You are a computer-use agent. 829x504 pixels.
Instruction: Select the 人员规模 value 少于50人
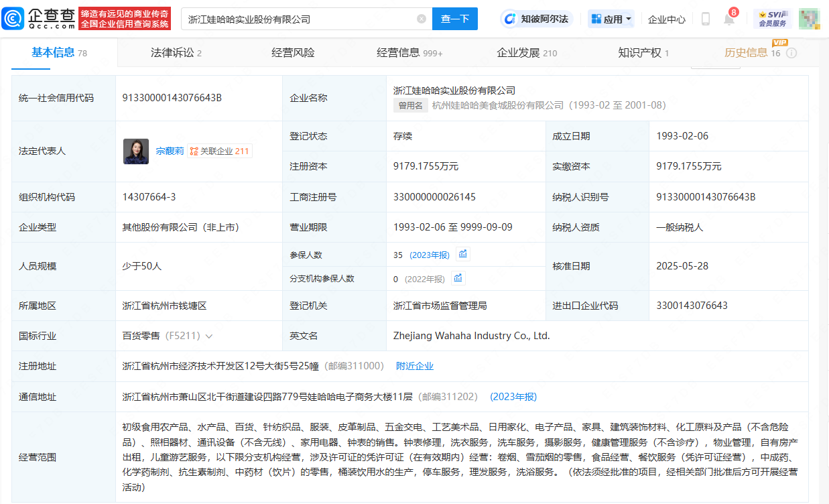[x=142, y=266]
